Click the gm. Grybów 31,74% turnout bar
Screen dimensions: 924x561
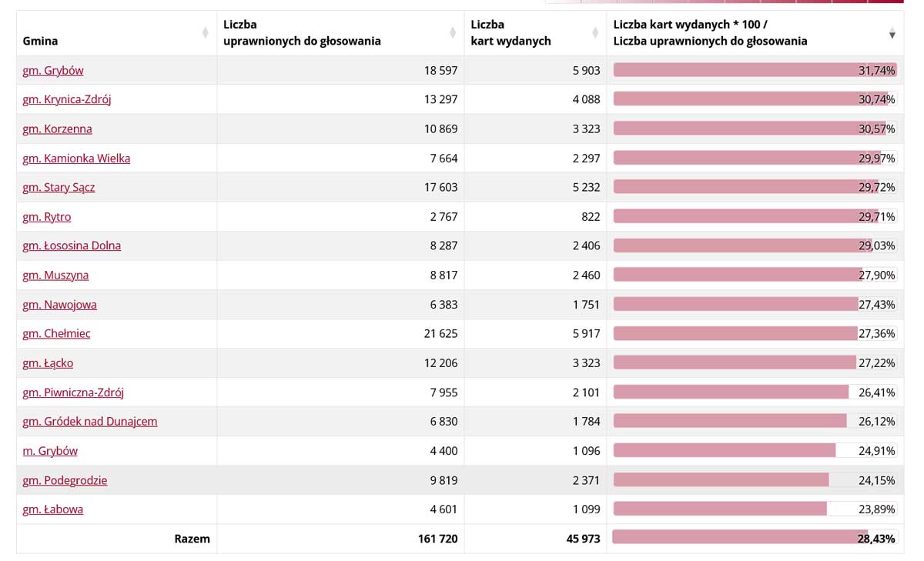pyautogui.click(x=755, y=70)
